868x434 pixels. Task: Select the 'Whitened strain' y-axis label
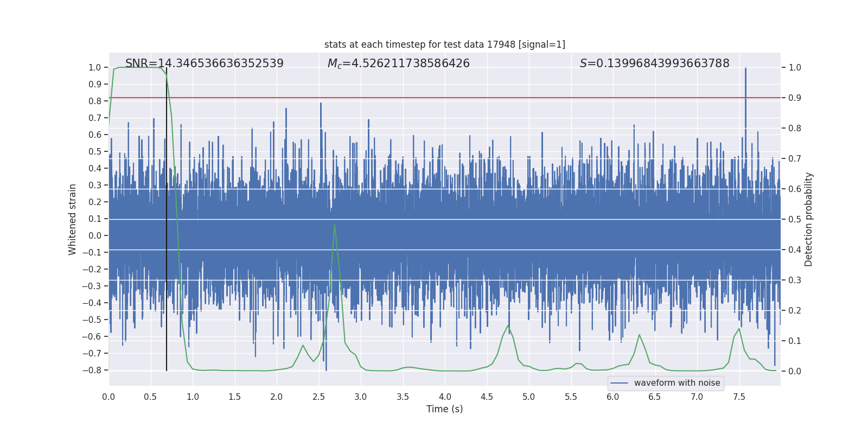pyautogui.click(x=72, y=219)
